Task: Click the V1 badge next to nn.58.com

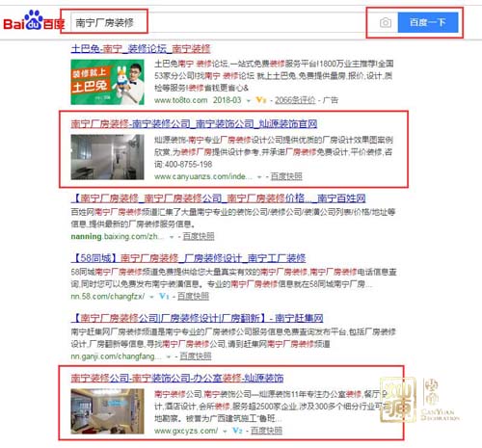Action: tap(164, 296)
